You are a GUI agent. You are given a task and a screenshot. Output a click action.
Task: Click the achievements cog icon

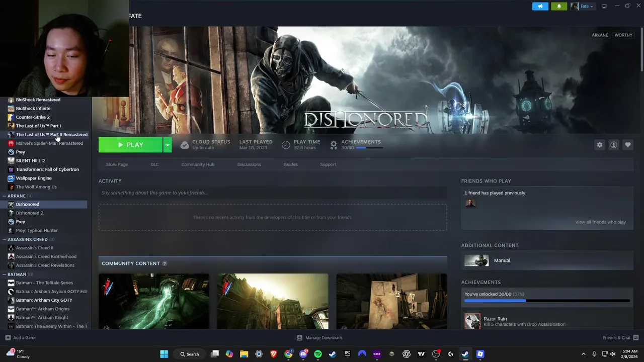pyautogui.click(x=333, y=145)
